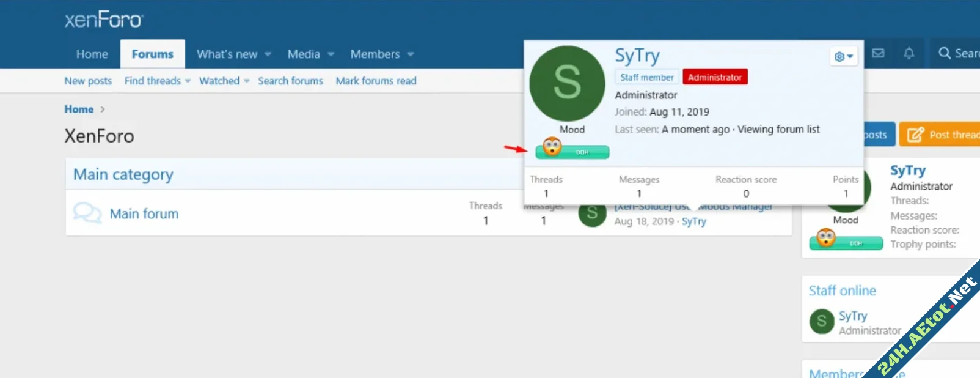This screenshot has height=378, width=980.
Task: Expand the What's new dropdown arrow
Action: coord(268,54)
